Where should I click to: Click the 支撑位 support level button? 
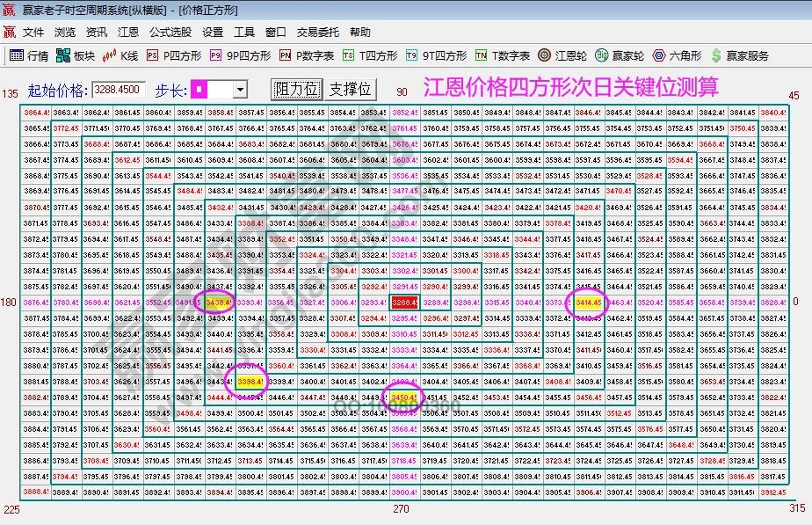tap(351, 89)
